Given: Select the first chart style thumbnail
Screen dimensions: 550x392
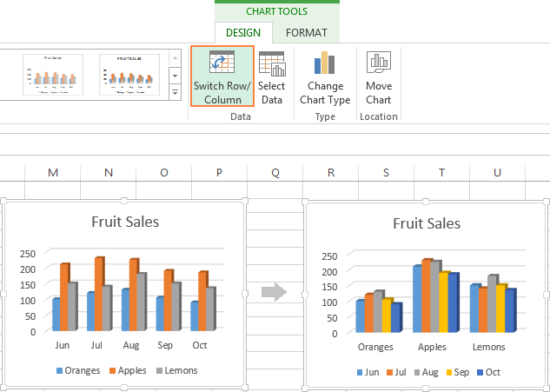Looking at the screenshot, I should click(53, 74).
